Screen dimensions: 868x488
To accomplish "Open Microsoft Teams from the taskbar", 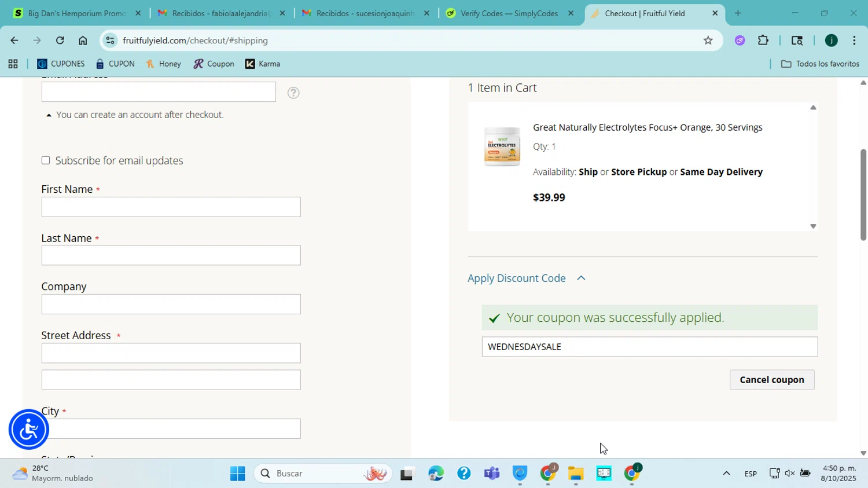I will point(492,474).
